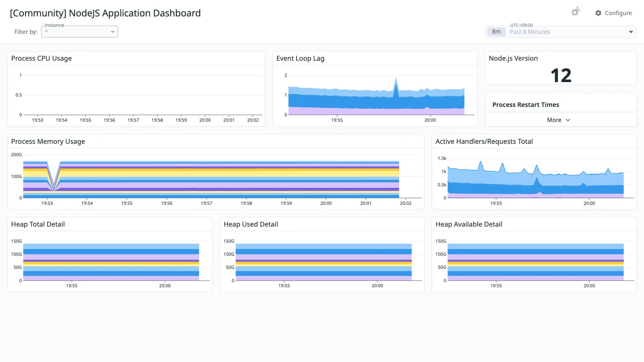This screenshot has height=362, width=644.
Task: Click the dashboard title NodeJS Application Dashboard
Action: click(x=105, y=13)
